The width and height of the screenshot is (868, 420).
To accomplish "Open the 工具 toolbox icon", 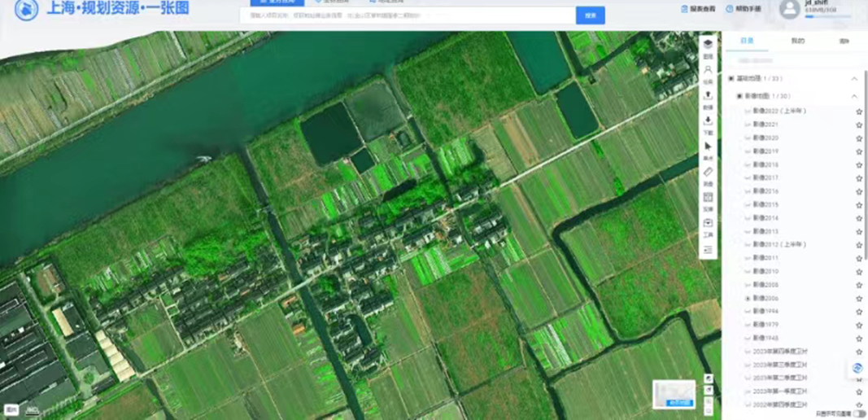I will (708, 223).
